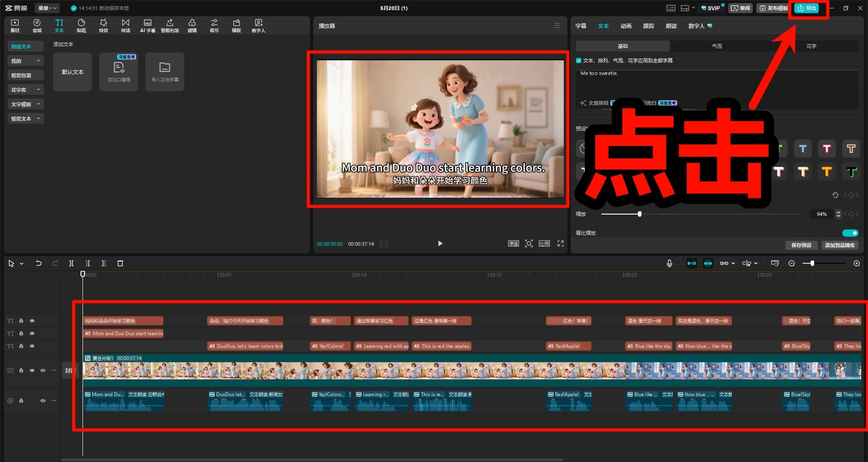
Task: Enter fullscreen preview in the player
Action: (x=561, y=244)
